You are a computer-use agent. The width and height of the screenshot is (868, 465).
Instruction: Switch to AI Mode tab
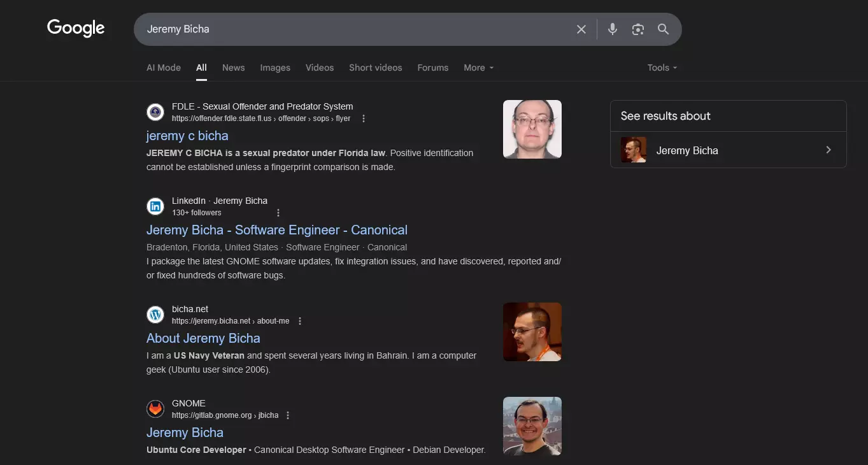pyautogui.click(x=164, y=68)
